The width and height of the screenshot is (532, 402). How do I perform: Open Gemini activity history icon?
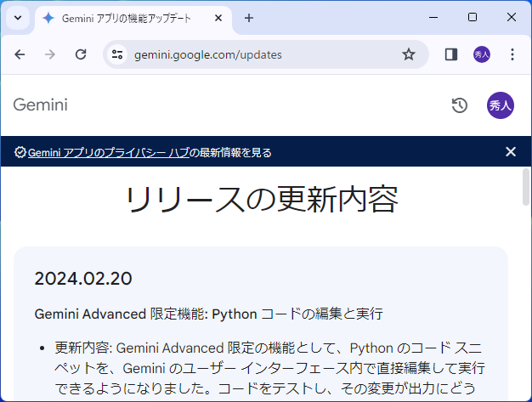[x=460, y=105]
